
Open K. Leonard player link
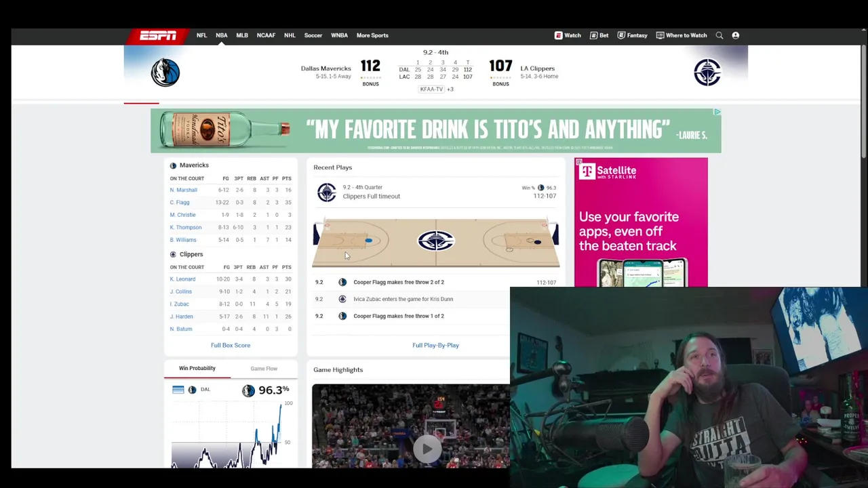[182, 279]
